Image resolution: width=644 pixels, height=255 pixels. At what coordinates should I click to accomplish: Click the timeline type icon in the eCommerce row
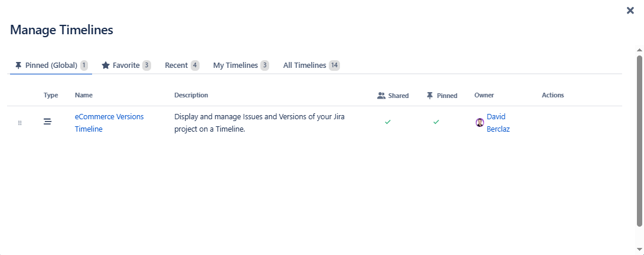(47, 122)
